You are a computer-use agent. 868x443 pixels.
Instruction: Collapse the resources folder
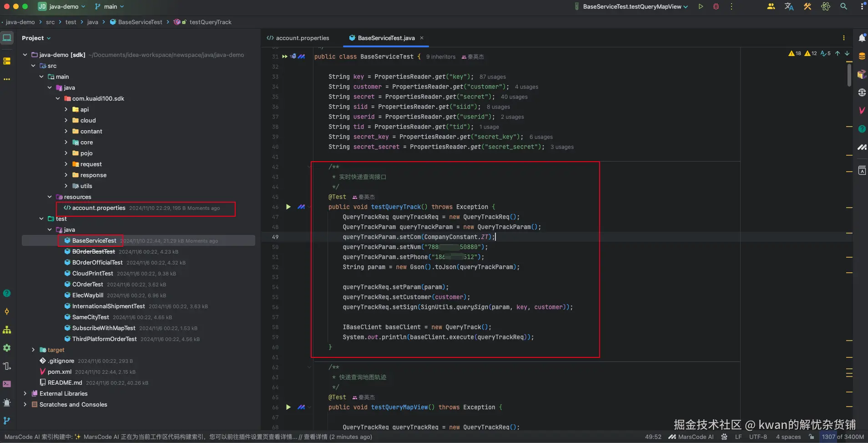click(50, 197)
